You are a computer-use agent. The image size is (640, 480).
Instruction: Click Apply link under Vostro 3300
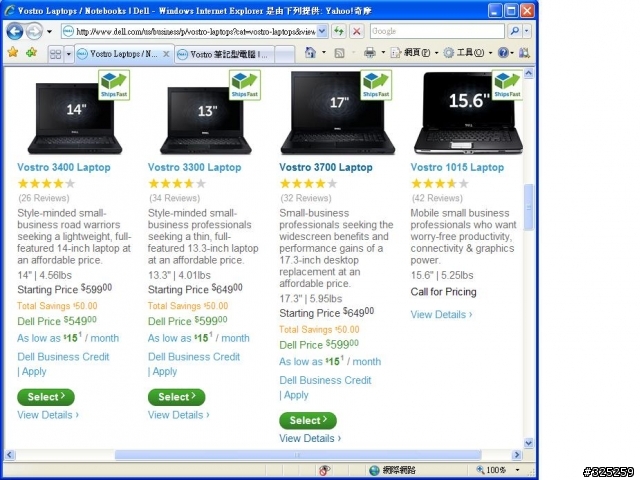pyautogui.click(x=164, y=371)
